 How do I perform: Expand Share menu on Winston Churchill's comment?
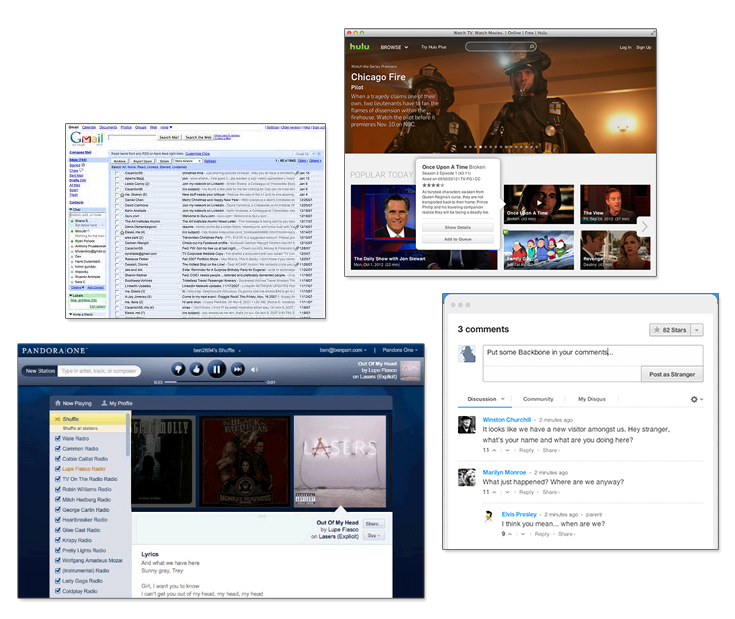[x=551, y=450]
